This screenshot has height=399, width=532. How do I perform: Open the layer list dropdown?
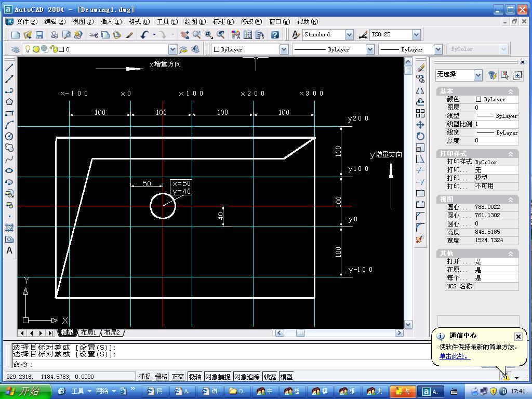pyautogui.click(x=172, y=49)
